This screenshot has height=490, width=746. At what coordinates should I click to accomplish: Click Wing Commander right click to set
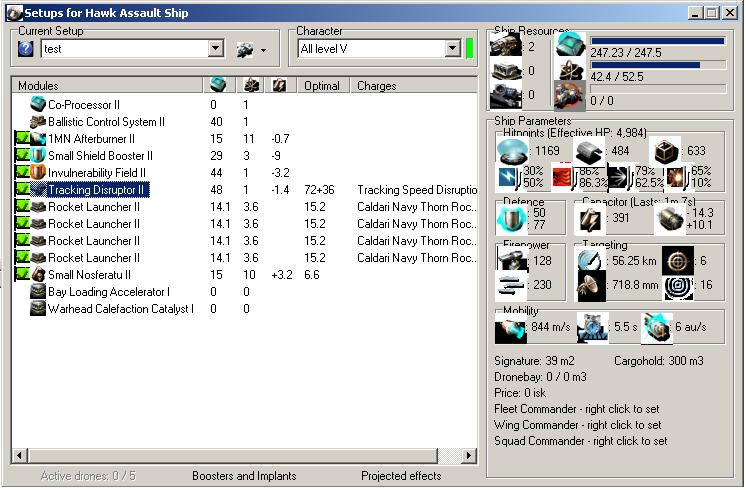578,425
